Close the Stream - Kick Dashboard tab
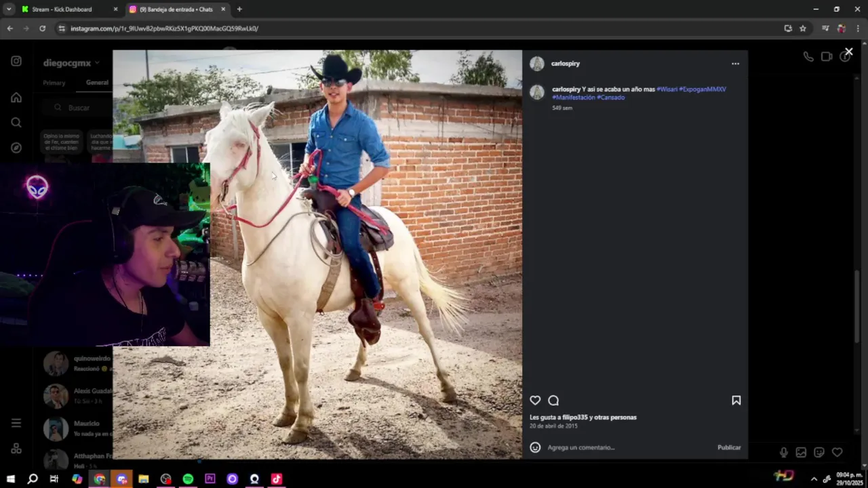The width and height of the screenshot is (868, 488). pyautogui.click(x=115, y=9)
